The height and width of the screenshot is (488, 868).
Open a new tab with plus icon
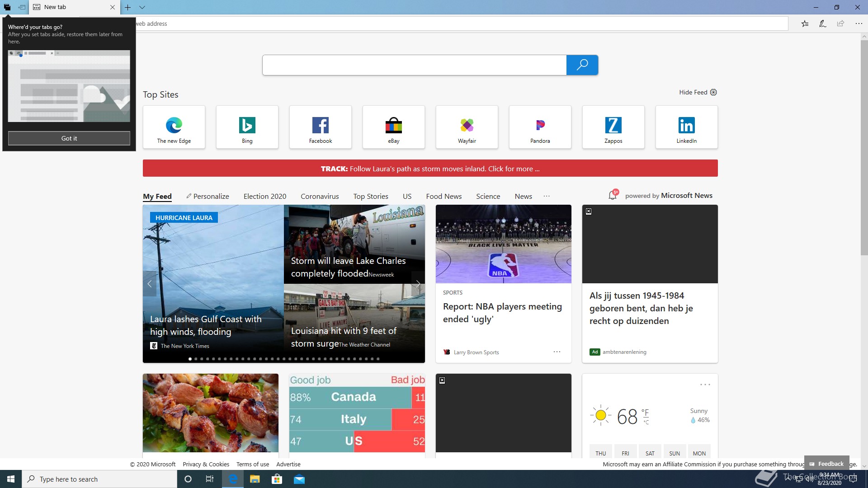point(127,7)
